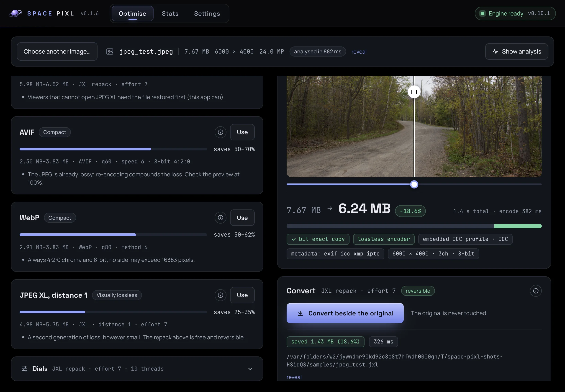
Task: Expand the Dials section chevron
Action: click(250, 369)
